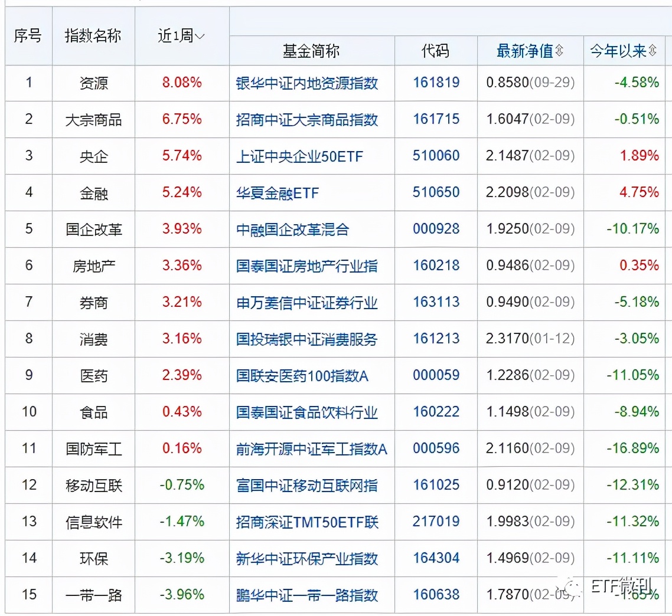Screen dimensions: 672x616
Task: Click fund code 160638
Action: (436, 595)
